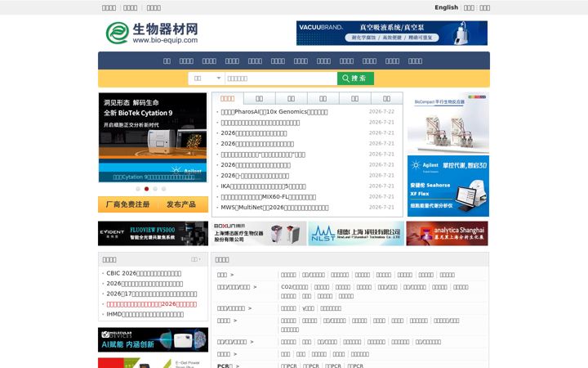Open the CO2 incubator category link
The image size is (588, 368).
pyautogui.click(x=294, y=287)
